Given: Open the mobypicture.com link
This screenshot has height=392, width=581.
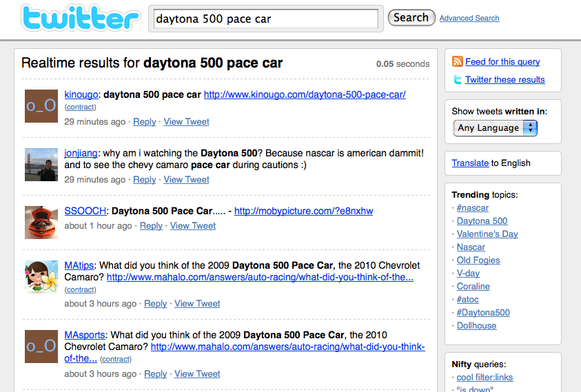Looking at the screenshot, I should (303, 211).
